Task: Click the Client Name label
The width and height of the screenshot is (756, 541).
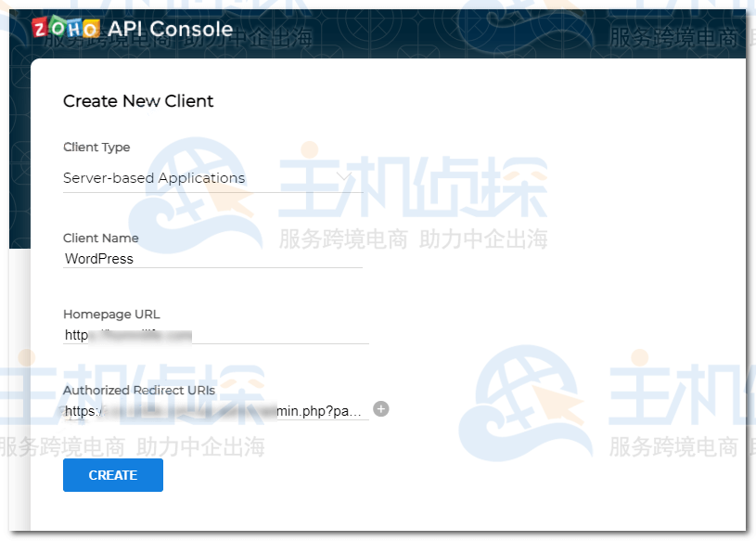Action: (100, 238)
